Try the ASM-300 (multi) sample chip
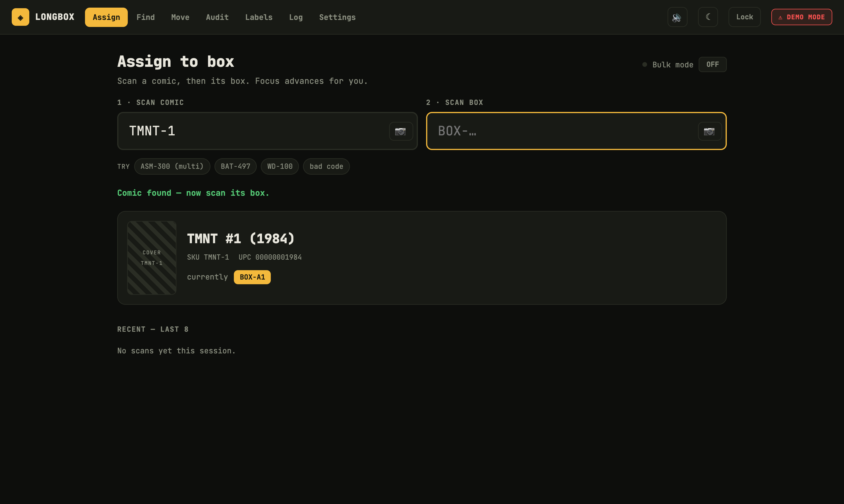 (x=172, y=166)
